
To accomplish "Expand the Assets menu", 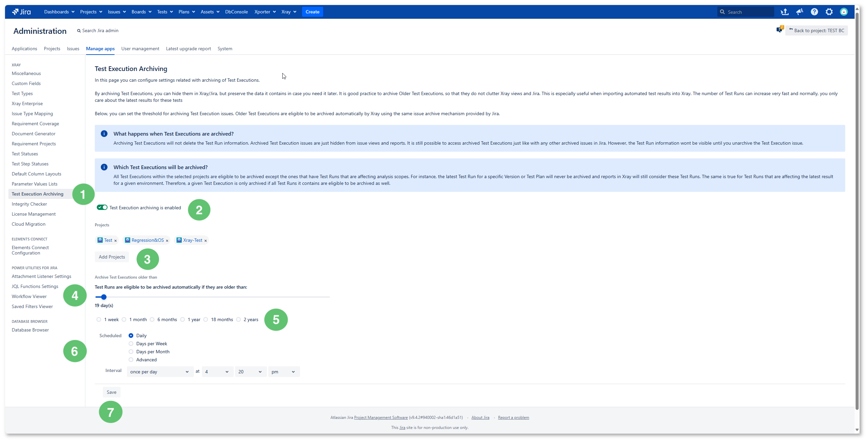I will coord(210,12).
